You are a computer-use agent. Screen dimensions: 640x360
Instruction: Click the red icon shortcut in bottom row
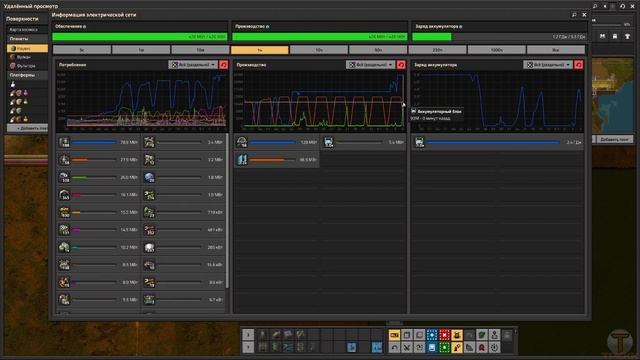click(x=482, y=347)
